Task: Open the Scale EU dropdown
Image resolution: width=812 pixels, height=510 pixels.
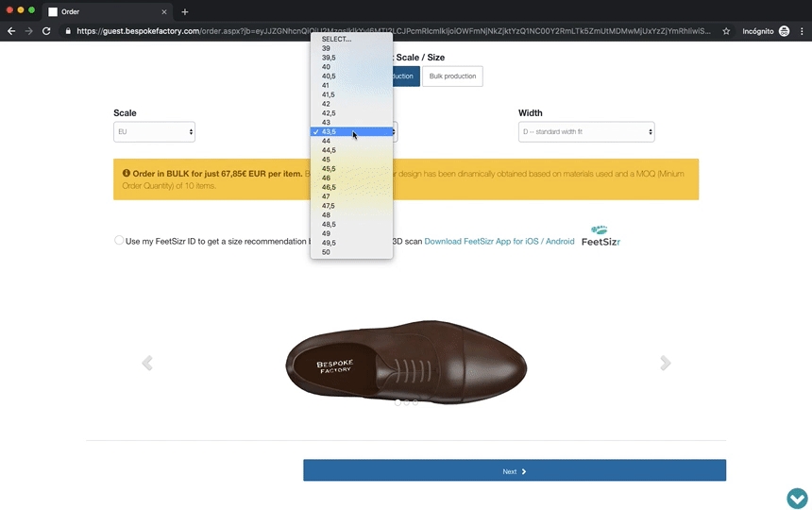Action: 154,132
